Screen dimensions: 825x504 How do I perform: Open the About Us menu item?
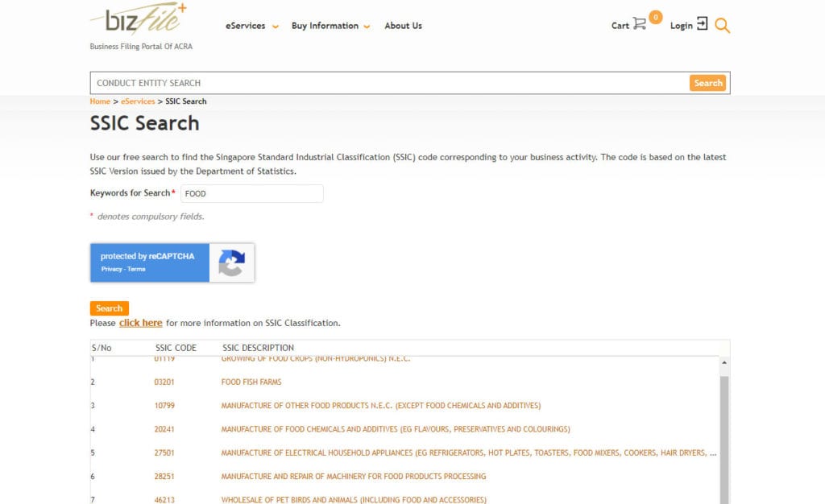(x=403, y=26)
